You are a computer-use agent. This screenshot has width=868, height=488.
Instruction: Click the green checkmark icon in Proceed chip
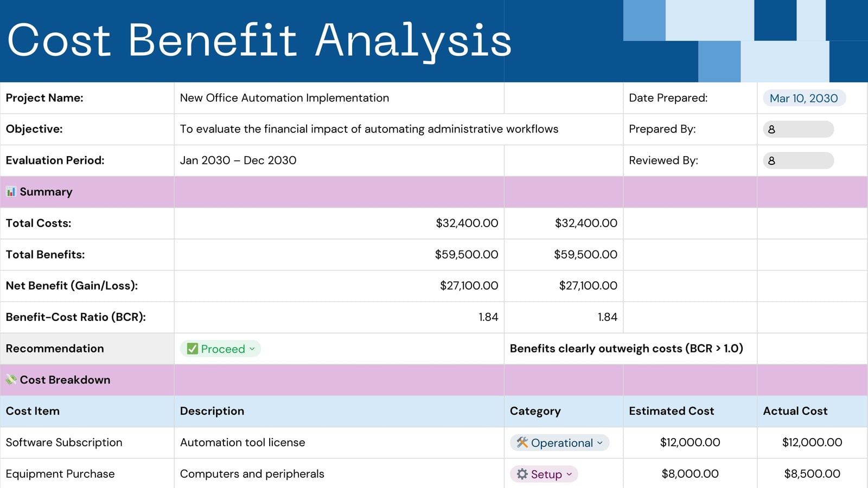point(192,349)
